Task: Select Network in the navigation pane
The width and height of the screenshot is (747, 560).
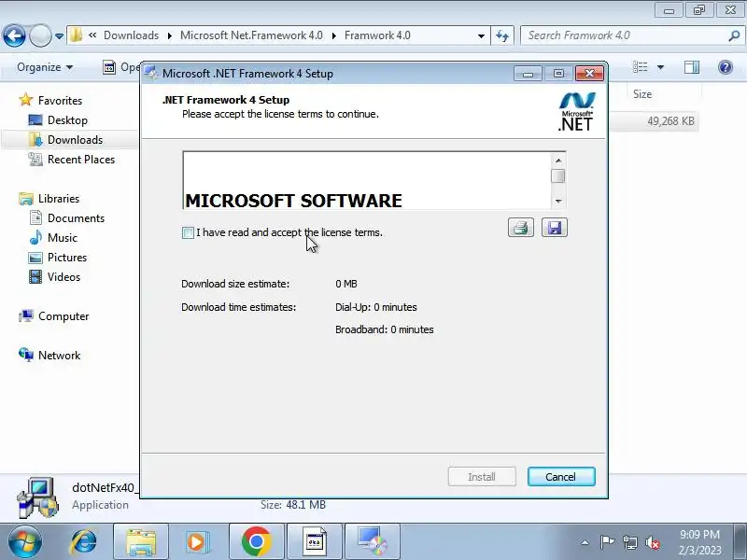Action: pyautogui.click(x=59, y=356)
